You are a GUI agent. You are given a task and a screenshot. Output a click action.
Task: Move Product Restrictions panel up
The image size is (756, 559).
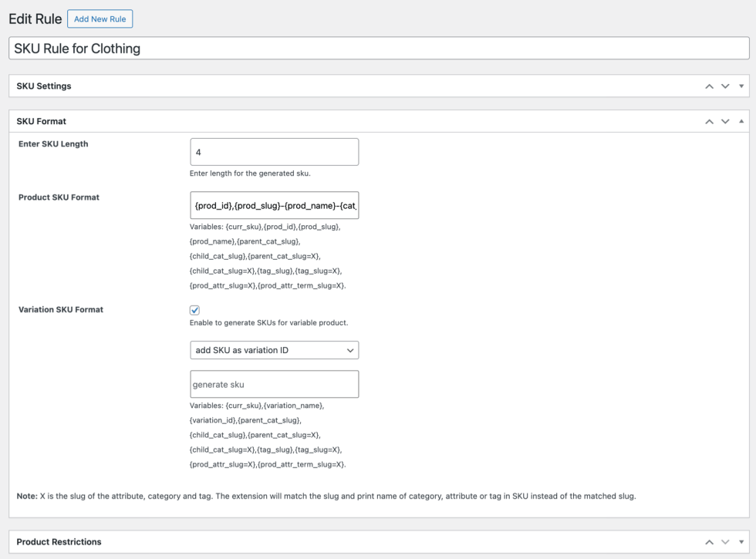point(709,542)
